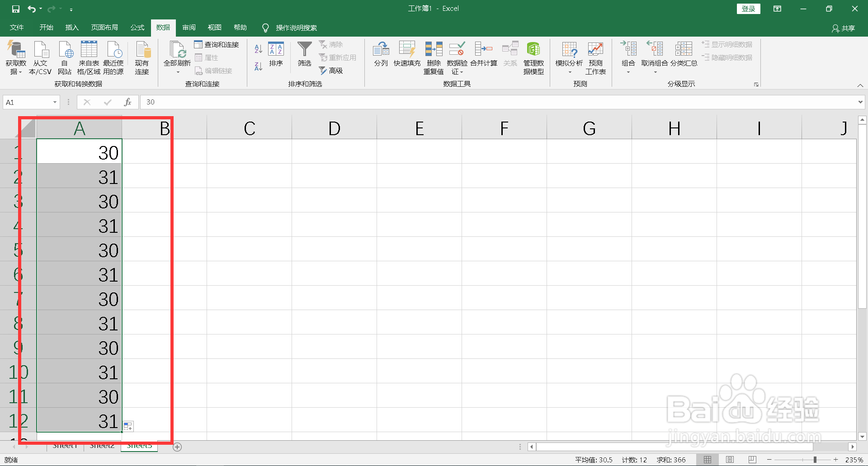Click the horizontal scrollbar right arrow
Viewport: 868px width, 466px height.
pos(852,447)
